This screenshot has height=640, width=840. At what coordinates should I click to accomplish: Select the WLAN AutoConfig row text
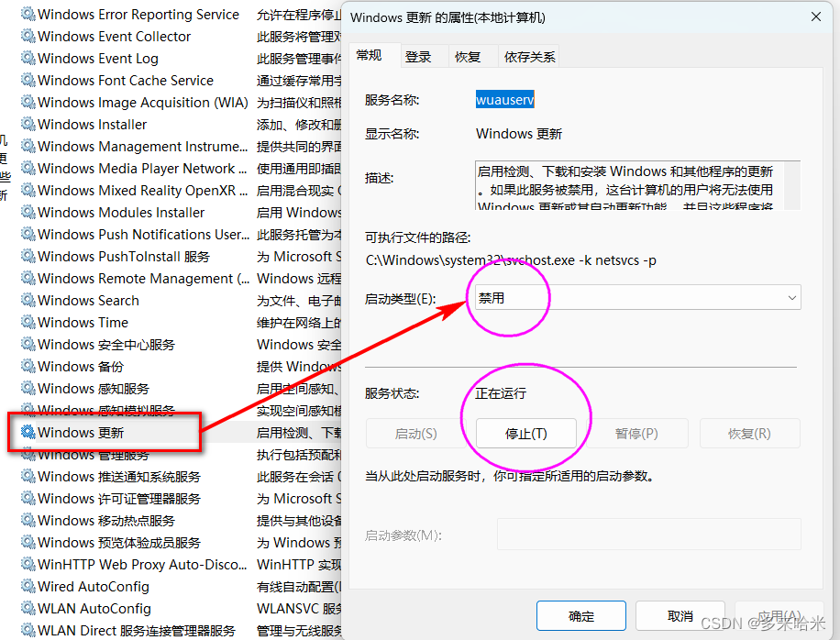pyautogui.click(x=94, y=609)
